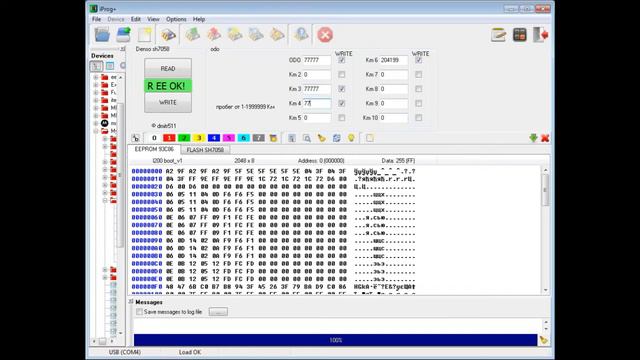This screenshot has width=640, height=360.
Task: Select cyan color marker 6
Action: [x=244, y=138]
